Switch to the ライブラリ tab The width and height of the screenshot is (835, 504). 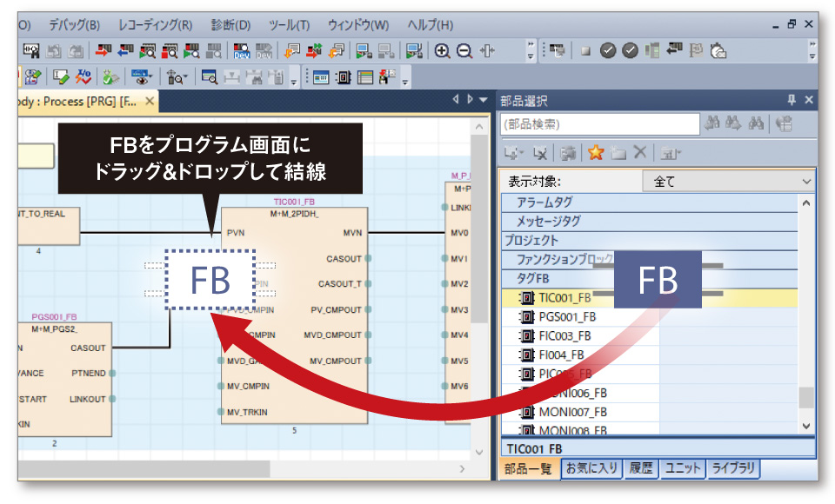tap(733, 468)
